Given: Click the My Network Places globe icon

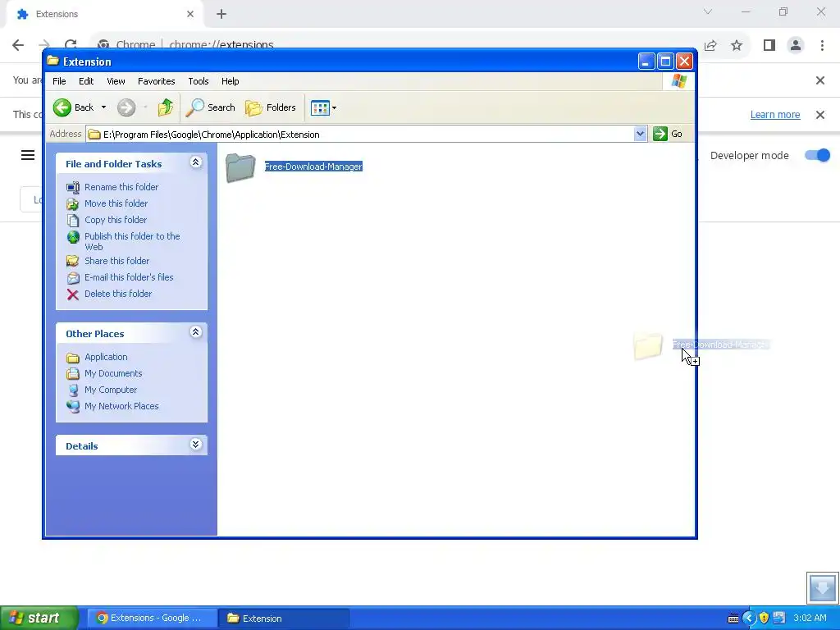Looking at the screenshot, I should 73,407.
